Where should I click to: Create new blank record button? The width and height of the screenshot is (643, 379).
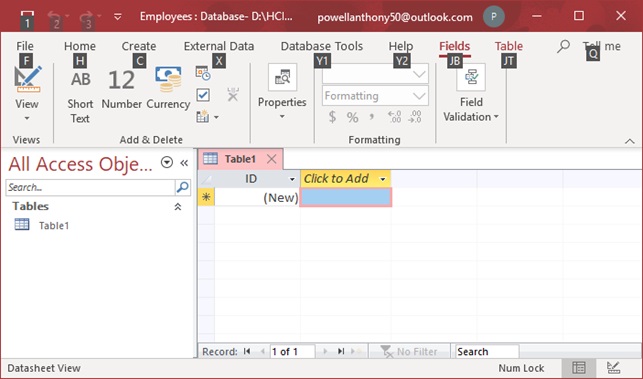(x=356, y=352)
